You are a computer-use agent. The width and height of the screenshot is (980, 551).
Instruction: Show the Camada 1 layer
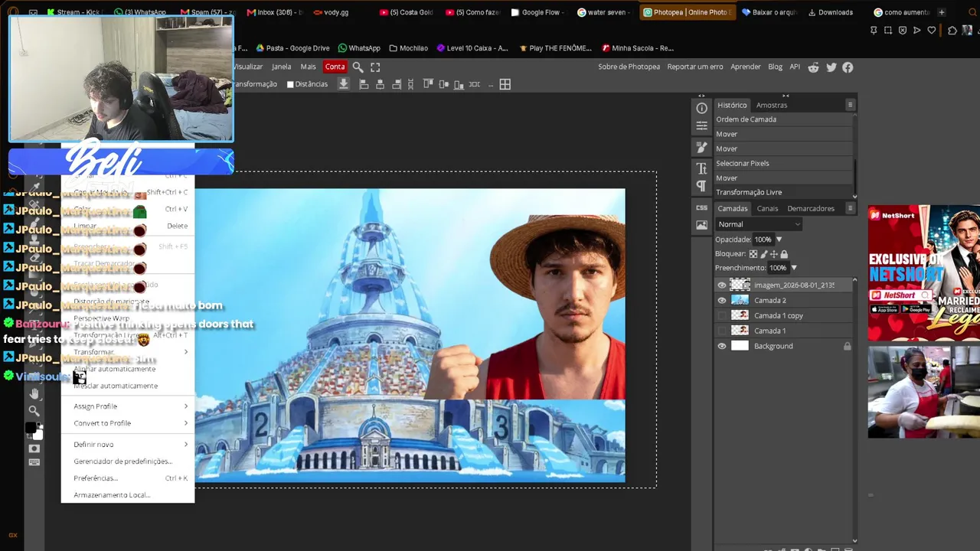pyautogui.click(x=721, y=331)
